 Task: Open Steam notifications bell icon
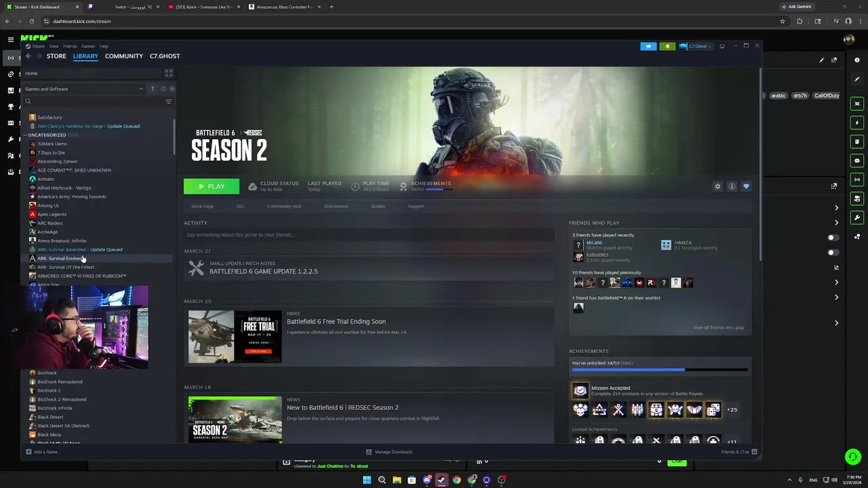tap(667, 46)
